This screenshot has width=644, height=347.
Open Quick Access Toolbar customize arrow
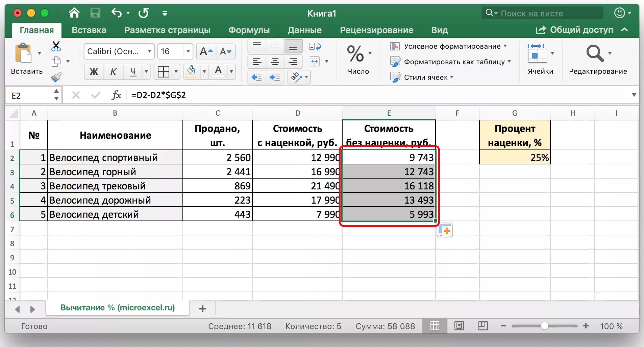click(x=165, y=14)
